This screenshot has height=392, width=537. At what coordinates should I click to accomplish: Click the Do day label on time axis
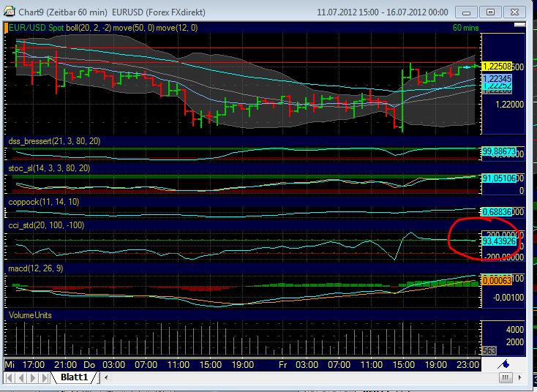pyautogui.click(x=89, y=365)
